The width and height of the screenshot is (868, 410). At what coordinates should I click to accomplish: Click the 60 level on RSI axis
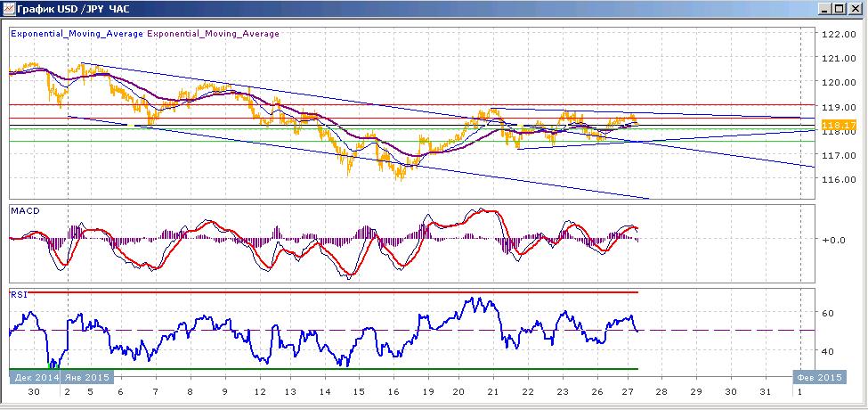tap(828, 313)
